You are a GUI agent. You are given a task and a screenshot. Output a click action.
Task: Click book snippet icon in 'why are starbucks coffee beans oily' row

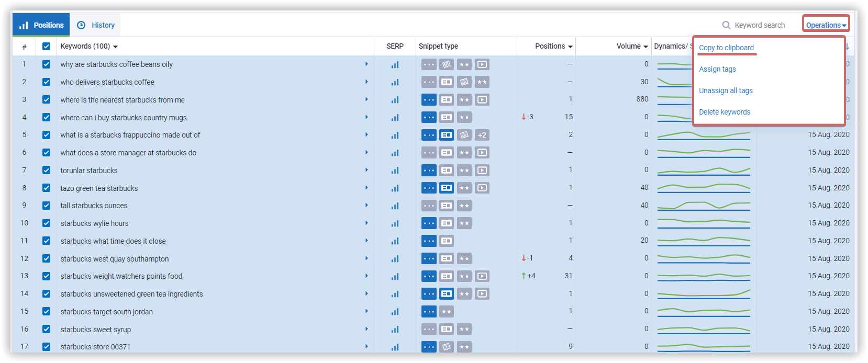point(447,64)
